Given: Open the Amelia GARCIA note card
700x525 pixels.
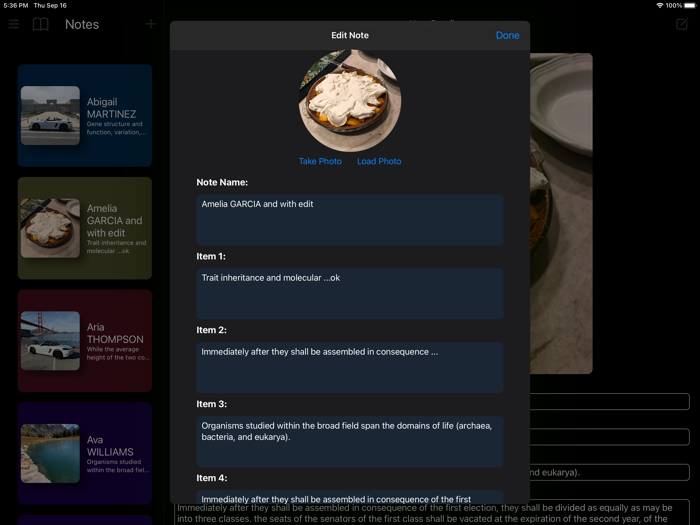Looking at the screenshot, I should [85, 228].
